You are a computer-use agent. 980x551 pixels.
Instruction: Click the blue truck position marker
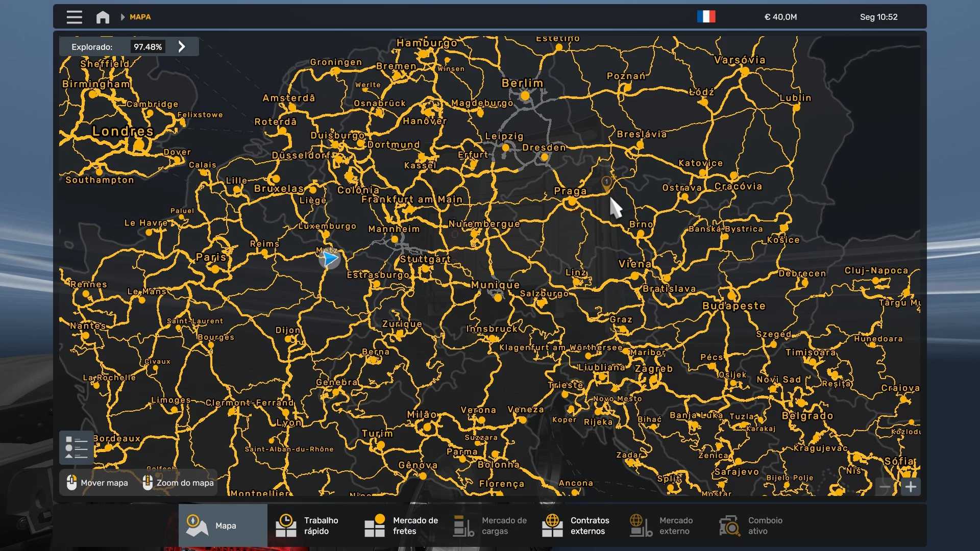pyautogui.click(x=330, y=259)
